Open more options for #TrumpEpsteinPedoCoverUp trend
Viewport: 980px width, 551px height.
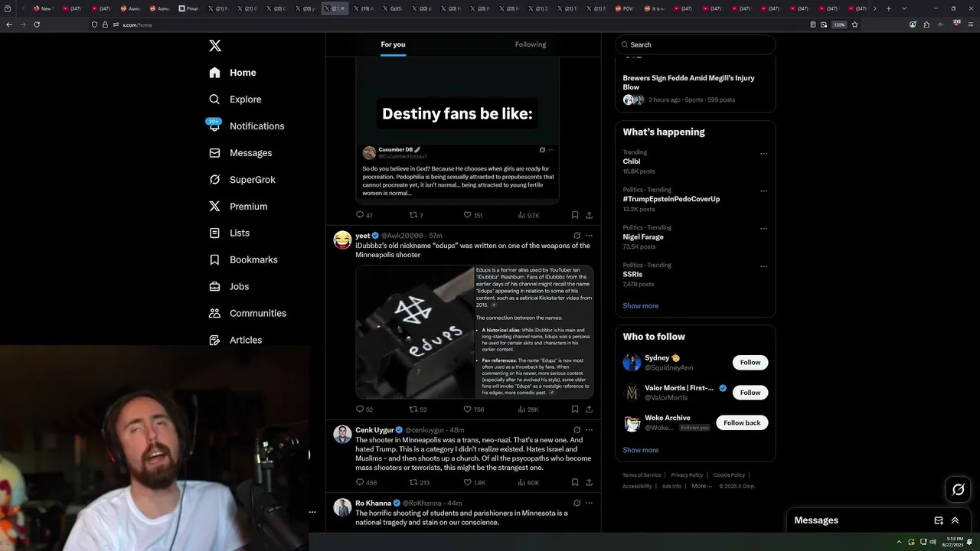(763, 191)
